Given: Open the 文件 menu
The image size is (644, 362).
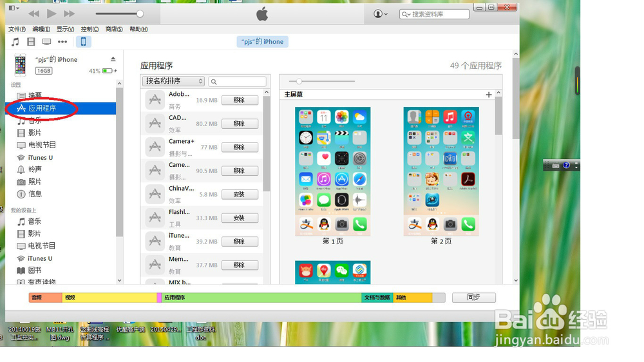Looking at the screenshot, I should click(17, 29).
